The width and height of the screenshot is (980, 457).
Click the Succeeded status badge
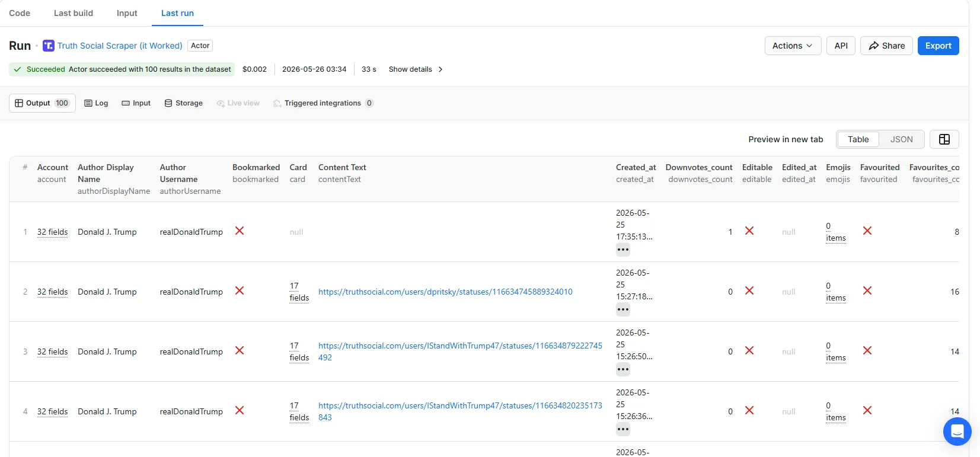[122, 69]
